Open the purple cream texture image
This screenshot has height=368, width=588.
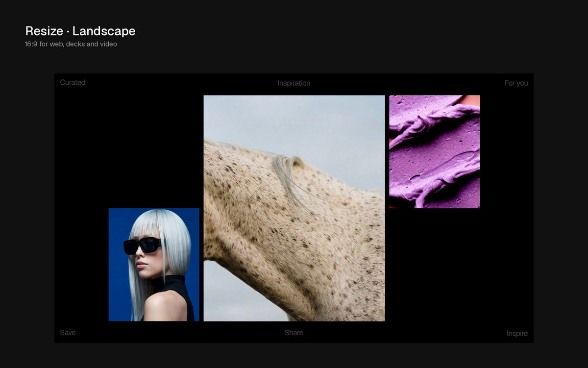pyautogui.click(x=434, y=152)
